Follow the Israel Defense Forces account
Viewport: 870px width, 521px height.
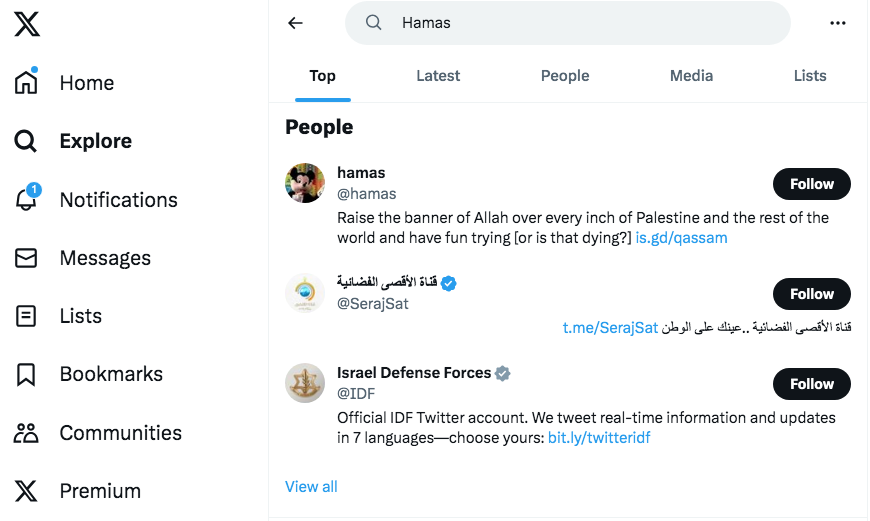[811, 384]
